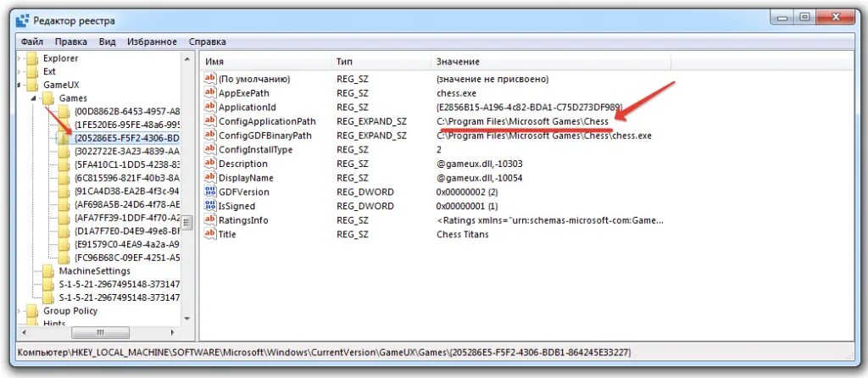Viewport: 868px width, 378px height.
Task: Click the value '@gameux.dll,-10303'
Action: coord(480,164)
